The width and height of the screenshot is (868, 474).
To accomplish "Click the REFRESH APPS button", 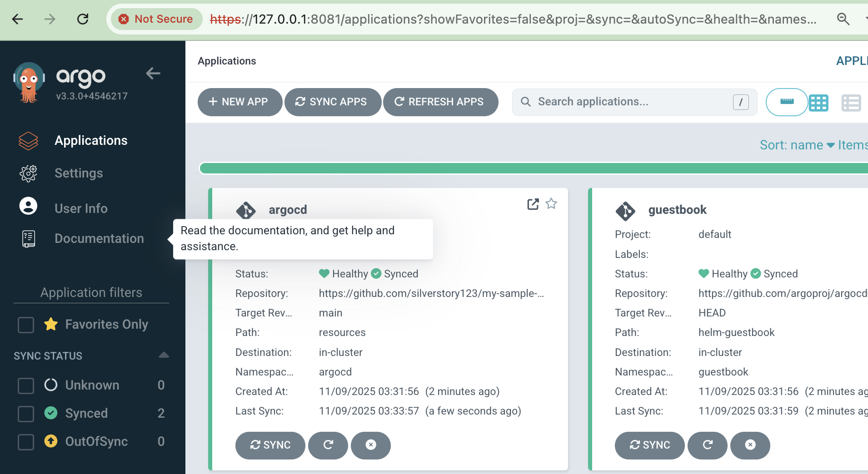I will tap(440, 102).
